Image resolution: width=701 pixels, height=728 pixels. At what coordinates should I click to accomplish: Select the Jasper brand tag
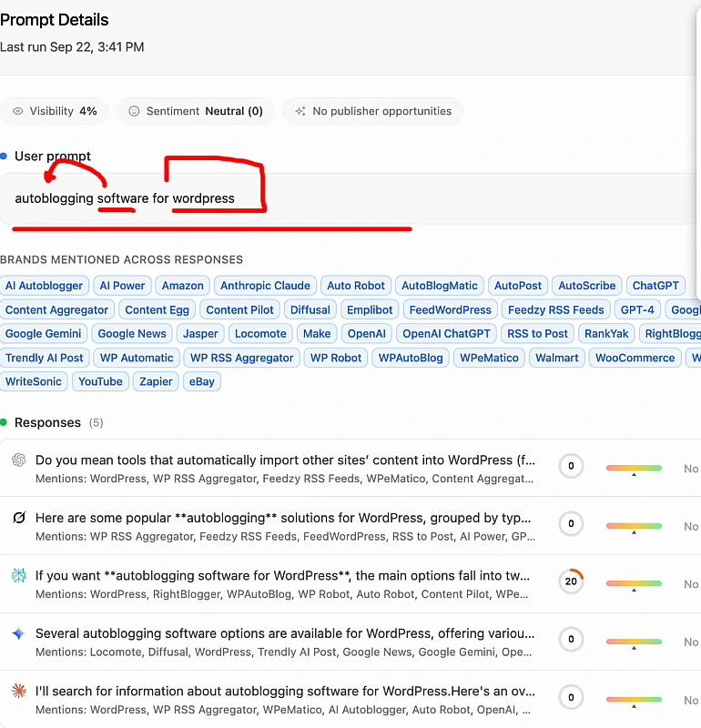[x=200, y=334]
